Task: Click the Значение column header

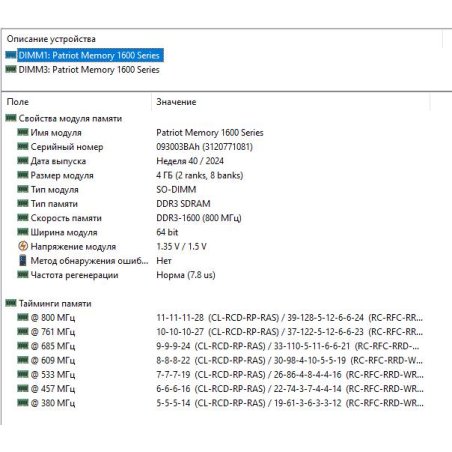Action: 176,102
